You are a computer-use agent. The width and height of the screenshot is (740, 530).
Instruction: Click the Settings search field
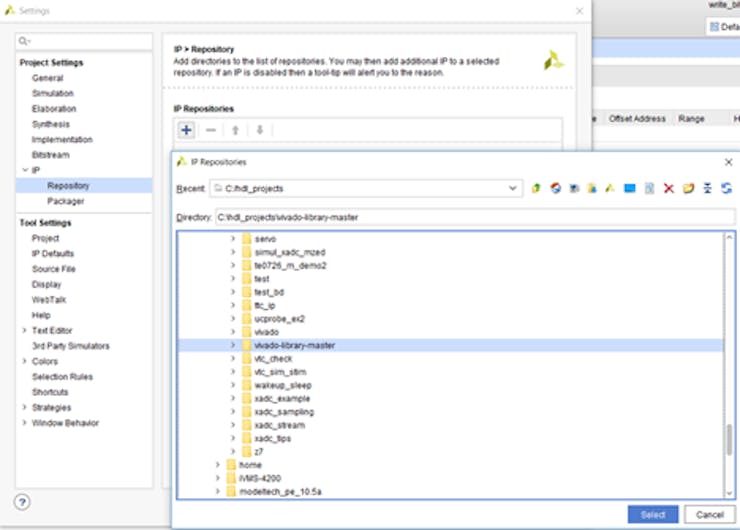point(84,42)
